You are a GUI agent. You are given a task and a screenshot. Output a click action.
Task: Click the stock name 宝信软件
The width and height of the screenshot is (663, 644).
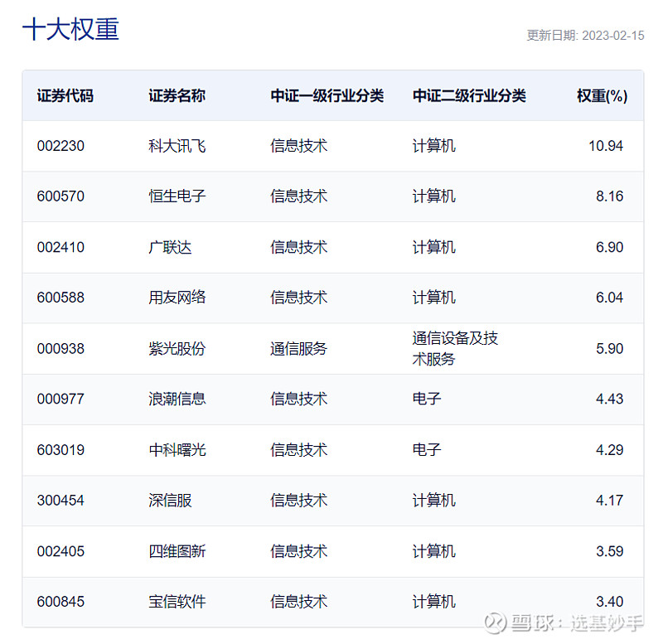click(177, 602)
